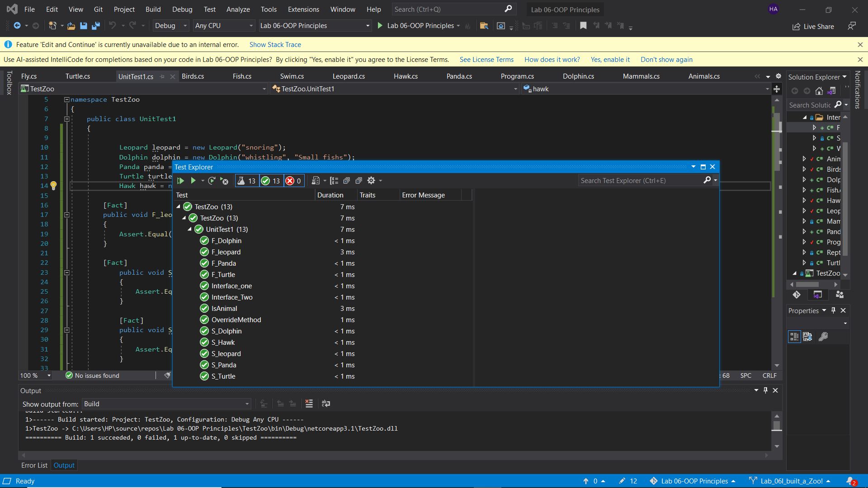This screenshot has width=868, height=488.
Task: Pin the Properties window
Action: tap(833, 310)
